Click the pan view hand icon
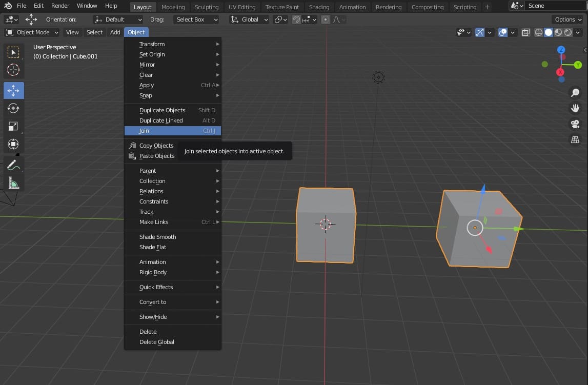Viewport: 588px width, 385px height. click(x=575, y=108)
